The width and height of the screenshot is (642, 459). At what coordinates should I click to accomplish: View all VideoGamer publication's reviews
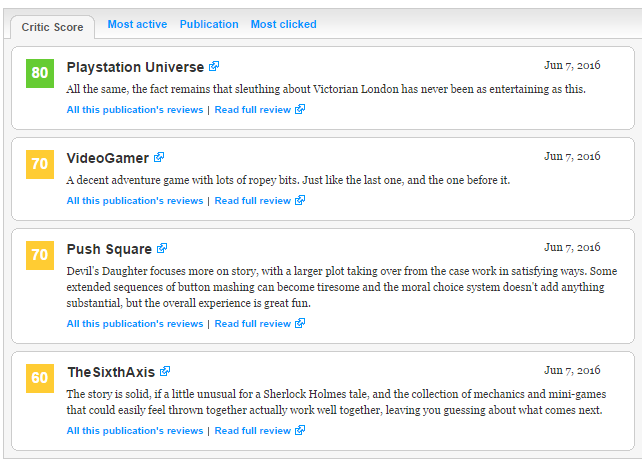tap(135, 201)
